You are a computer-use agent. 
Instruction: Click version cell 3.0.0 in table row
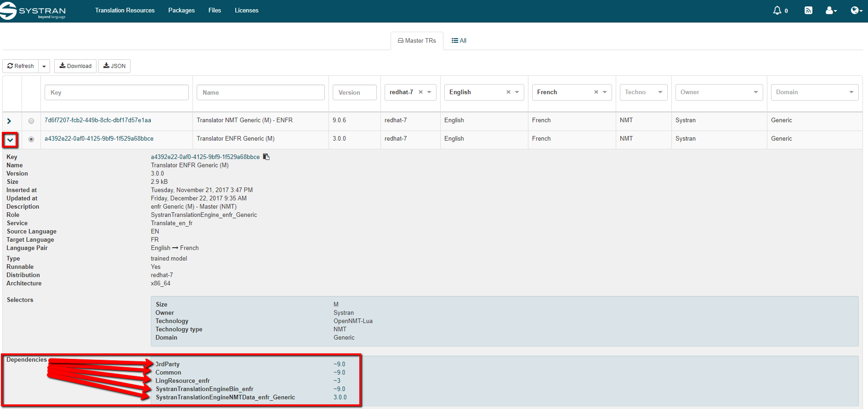coord(339,138)
